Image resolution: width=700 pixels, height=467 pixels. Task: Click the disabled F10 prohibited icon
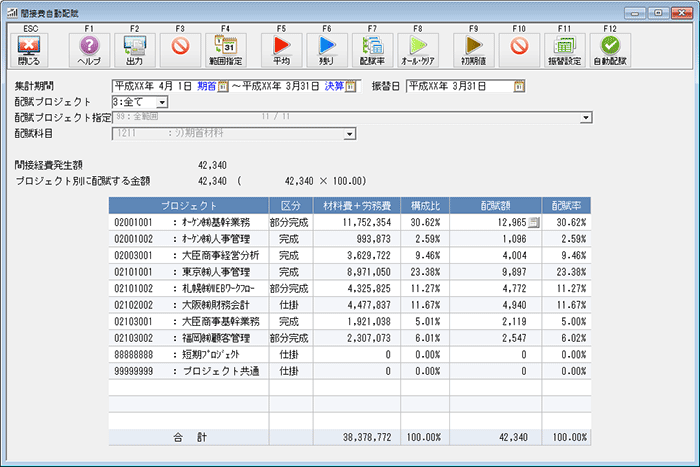519,50
